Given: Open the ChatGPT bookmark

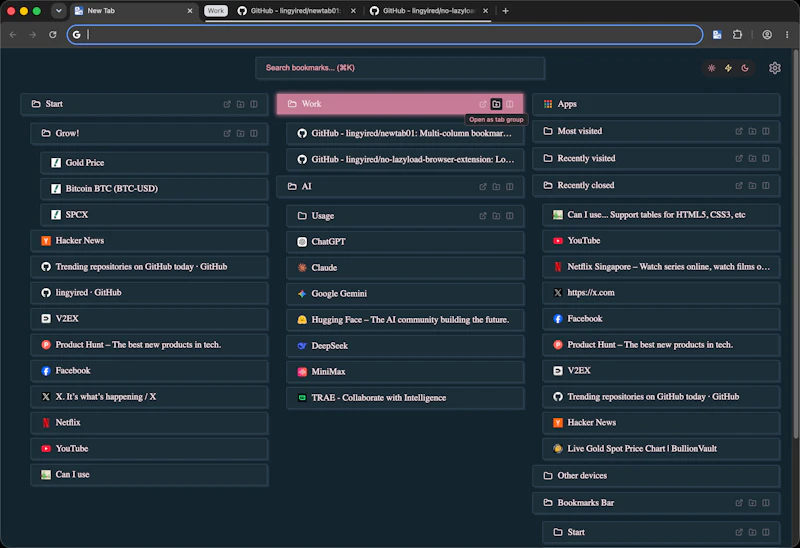Looking at the screenshot, I should click(x=405, y=242).
